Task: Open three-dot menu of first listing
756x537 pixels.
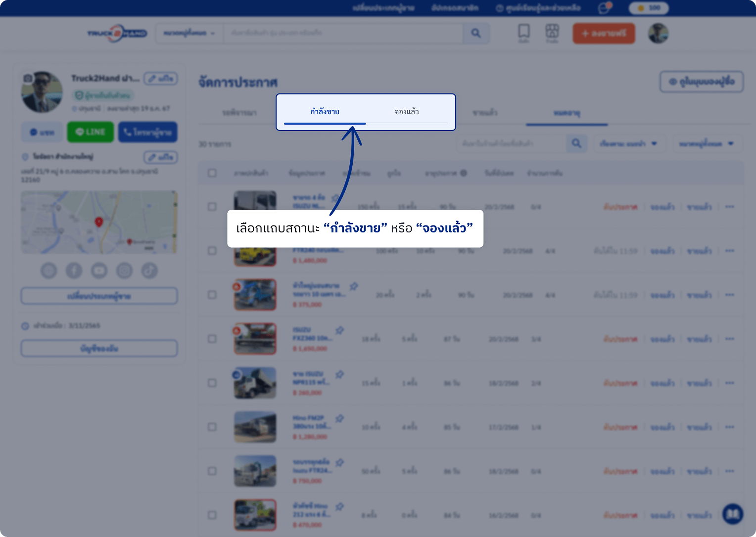Action: (729, 207)
